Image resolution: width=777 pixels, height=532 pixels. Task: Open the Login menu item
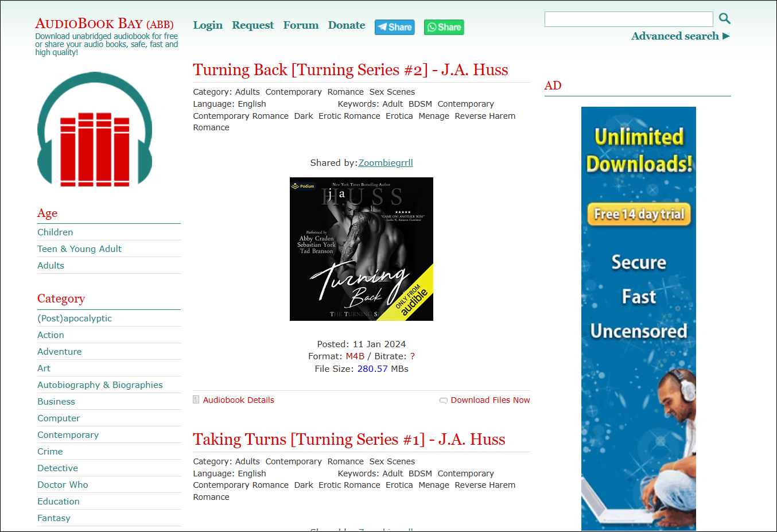(208, 25)
